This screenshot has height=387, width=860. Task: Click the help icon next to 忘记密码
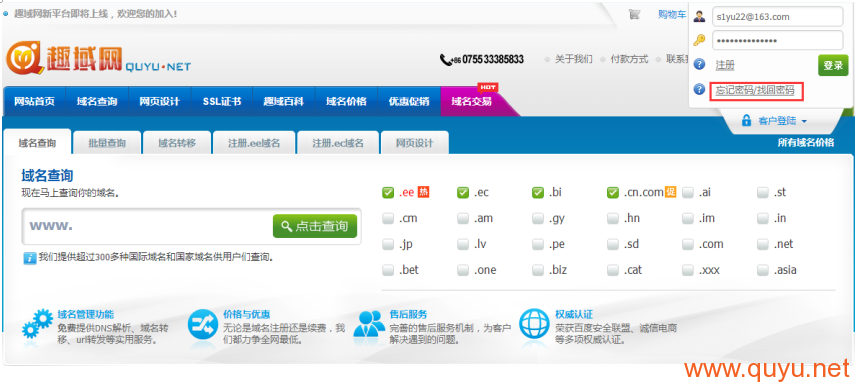(699, 89)
